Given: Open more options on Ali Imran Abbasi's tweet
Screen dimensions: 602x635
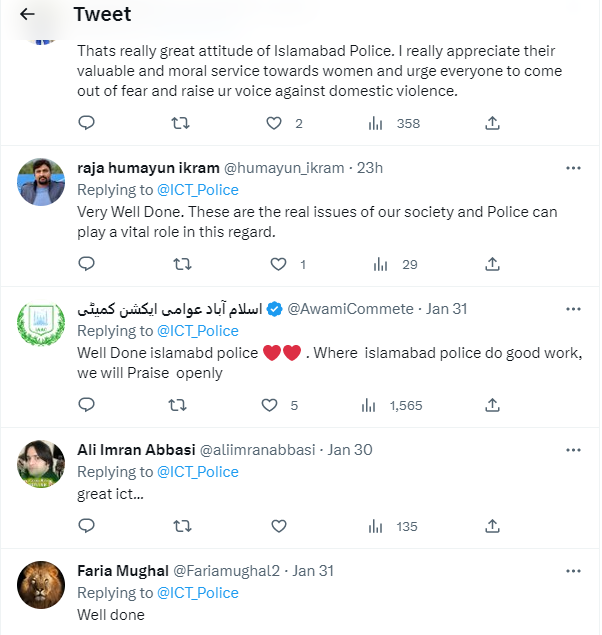Looking at the screenshot, I should (x=573, y=450).
